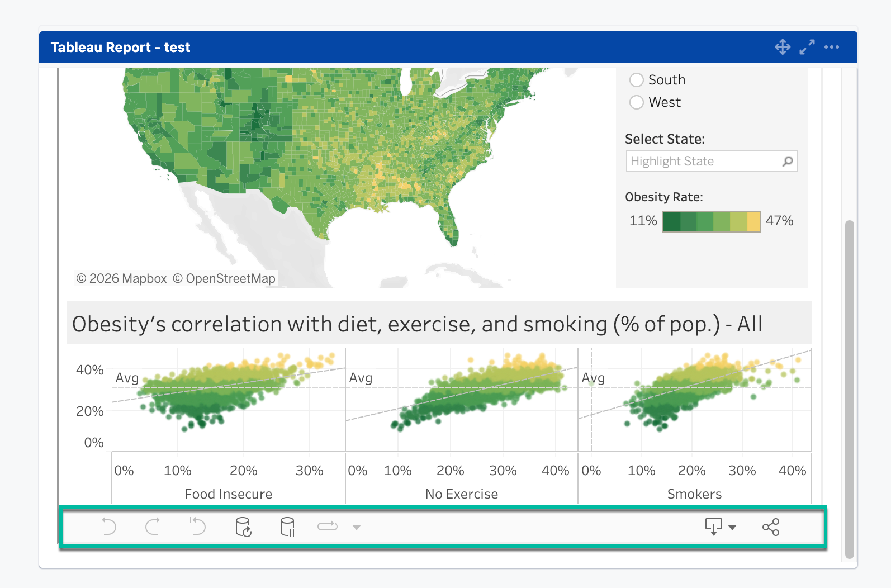Viewport: 891px width, 588px height.
Task: Click the darkest green Obesity Rate swatch
Action: click(671, 222)
